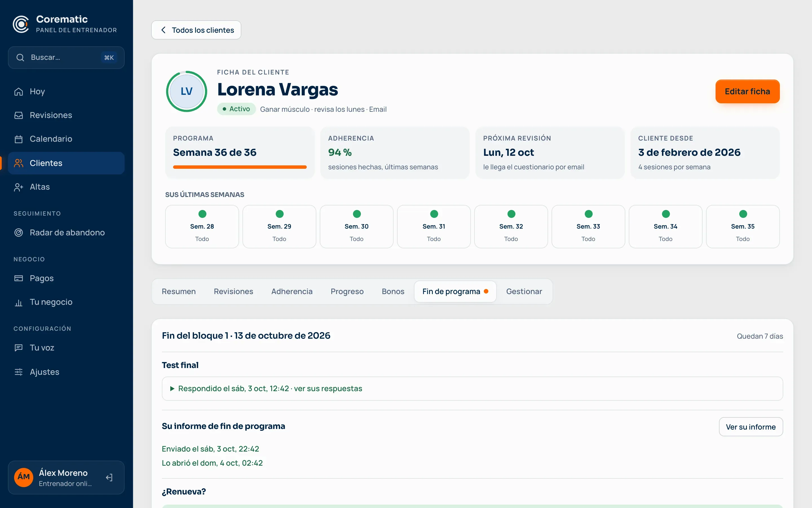Image resolution: width=812 pixels, height=508 pixels.
Task: Click Ver su informe button
Action: click(x=751, y=427)
